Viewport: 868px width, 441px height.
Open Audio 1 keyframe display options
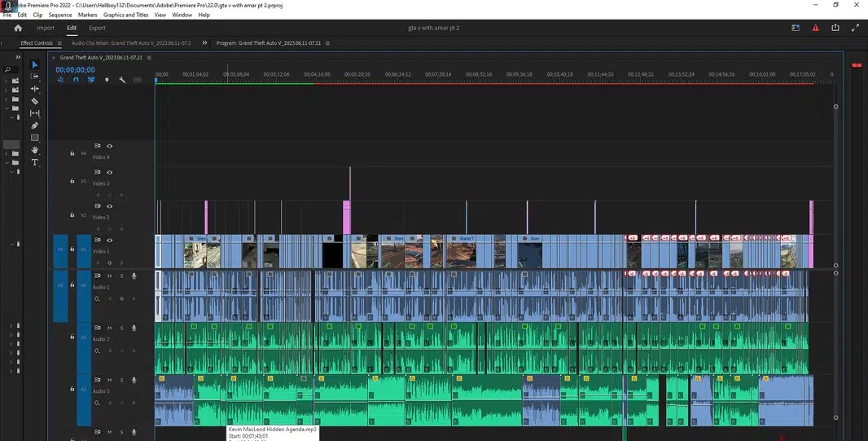(x=98, y=298)
